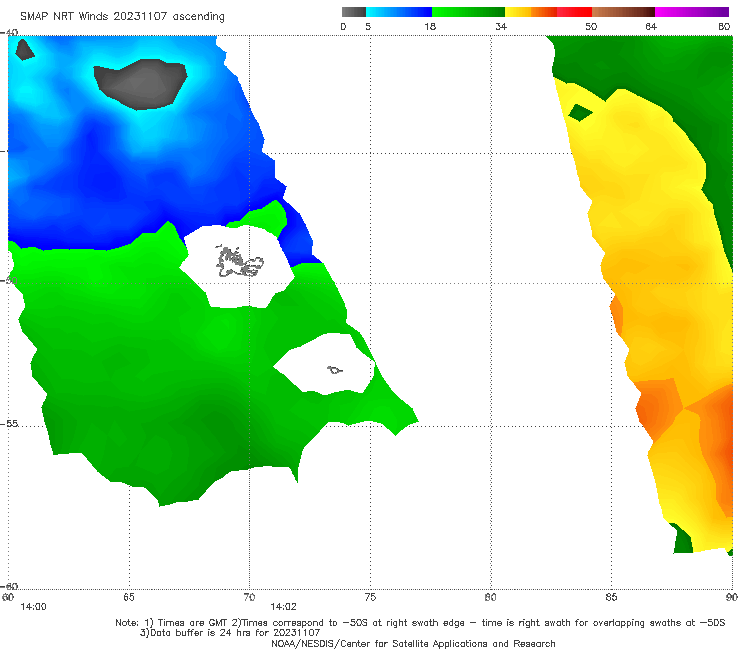Click the longitude axis label "65"
The image size is (740, 650).
(x=129, y=597)
